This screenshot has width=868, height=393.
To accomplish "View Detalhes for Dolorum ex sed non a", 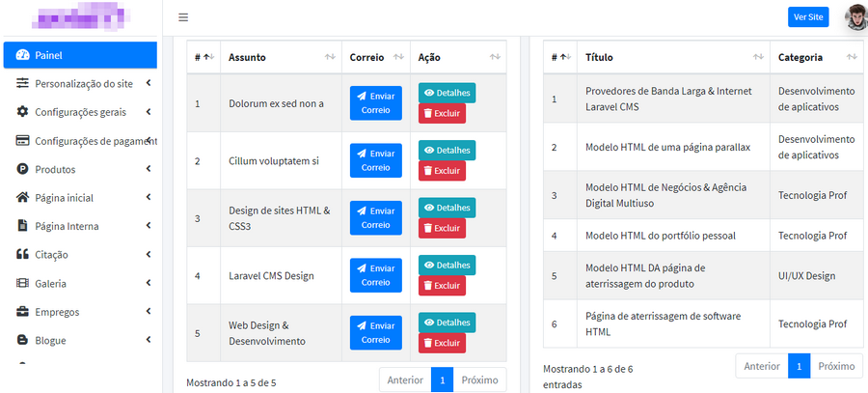I will tap(447, 93).
